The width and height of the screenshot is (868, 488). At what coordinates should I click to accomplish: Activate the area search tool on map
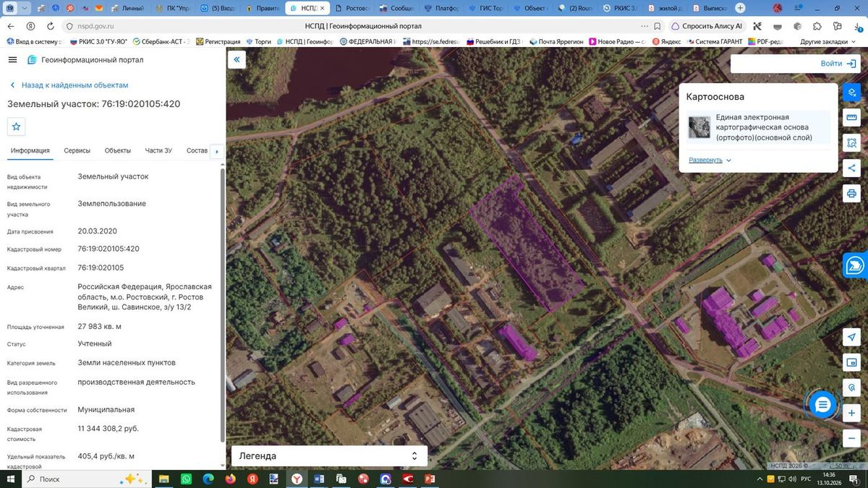click(x=852, y=143)
